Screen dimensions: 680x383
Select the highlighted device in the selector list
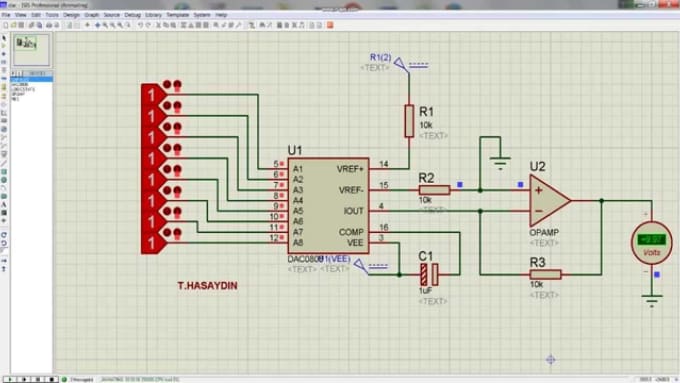point(31,79)
